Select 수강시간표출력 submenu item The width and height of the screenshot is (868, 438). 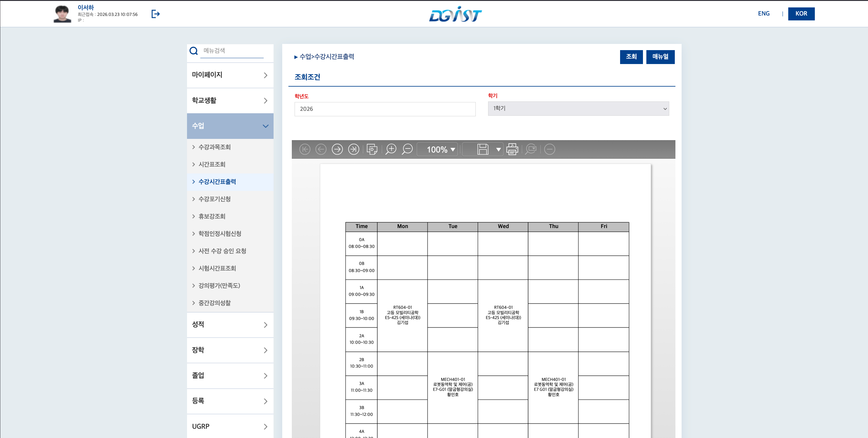point(217,182)
